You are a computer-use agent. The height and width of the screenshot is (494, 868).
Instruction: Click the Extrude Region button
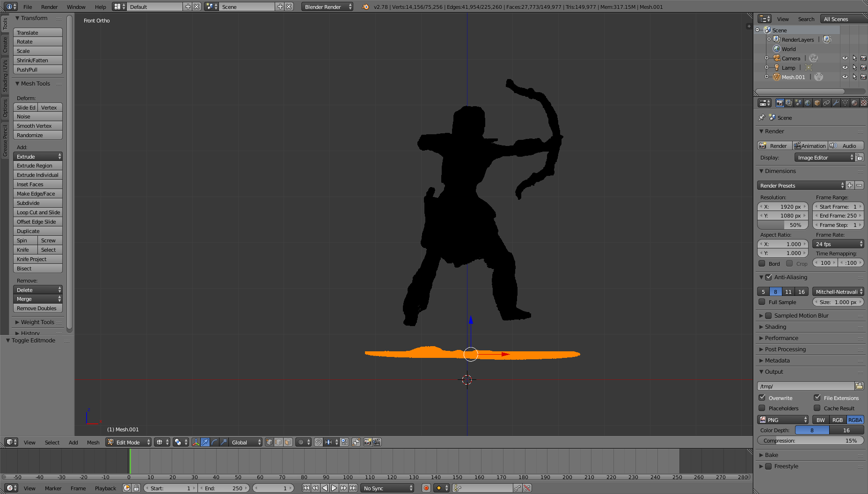[38, 166]
